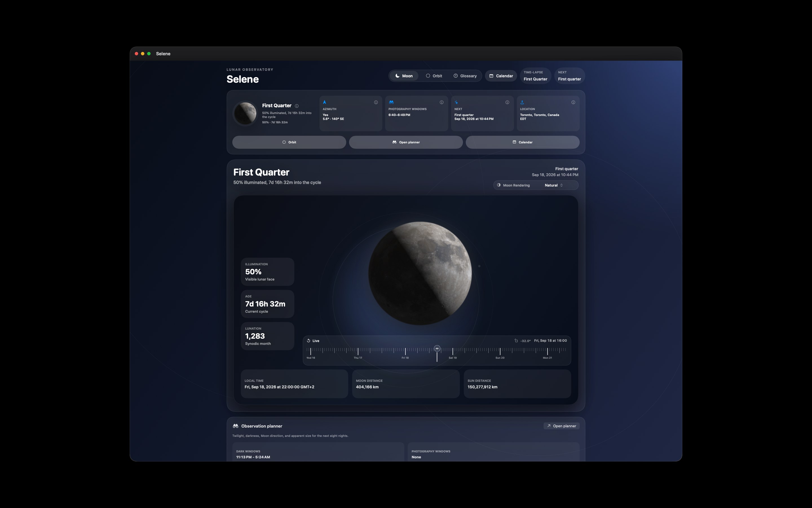Open the Moon Rendering Natural dropdown
The height and width of the screenshot is (508, 812).
(x=536, y=185)
